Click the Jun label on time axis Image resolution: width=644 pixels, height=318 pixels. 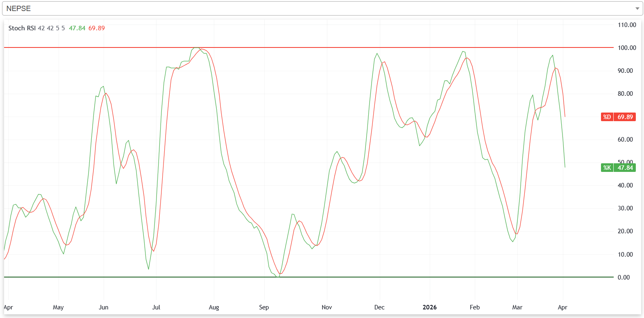click(x=104, y=307)
